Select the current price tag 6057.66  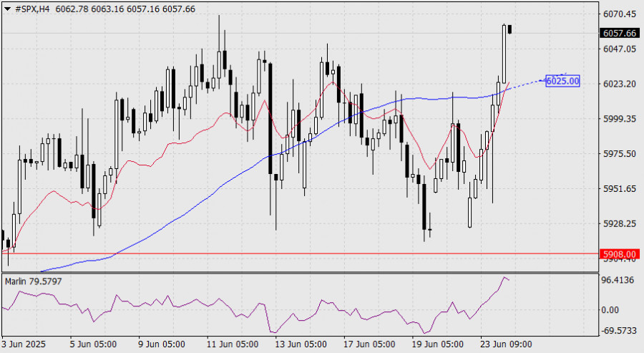(620, 33)
